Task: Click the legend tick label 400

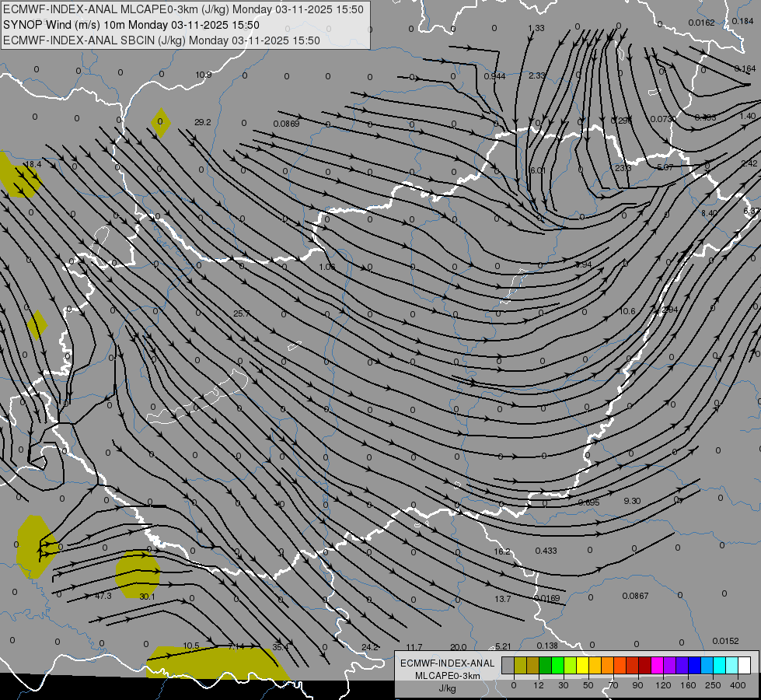Action: pos(738,685)
